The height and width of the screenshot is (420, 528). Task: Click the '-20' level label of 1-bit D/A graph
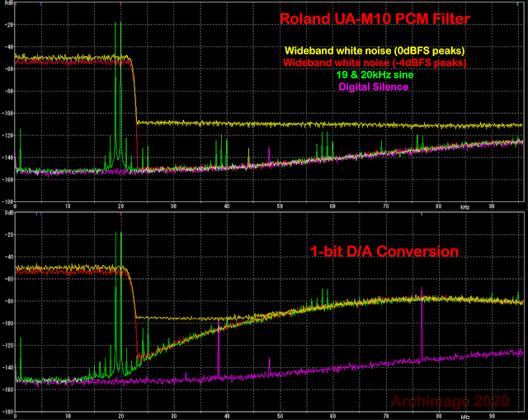coord(7,235)
